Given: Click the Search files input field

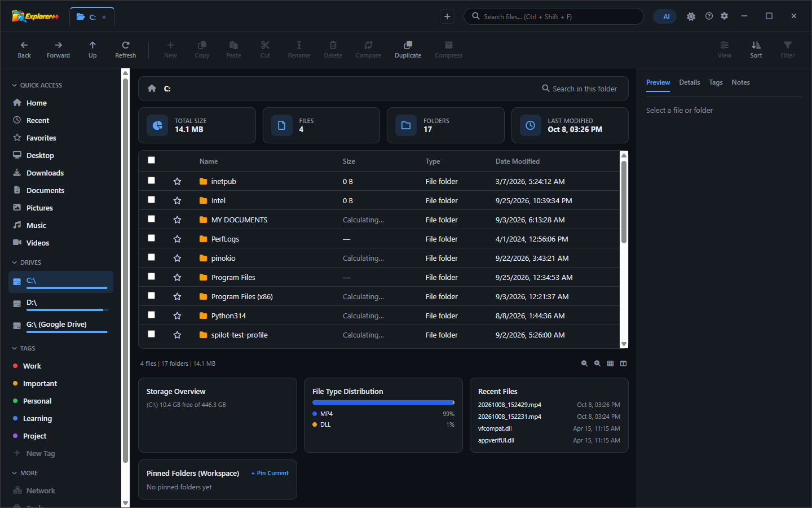Looking at the screenshot, I should click(x=553, y=16).
